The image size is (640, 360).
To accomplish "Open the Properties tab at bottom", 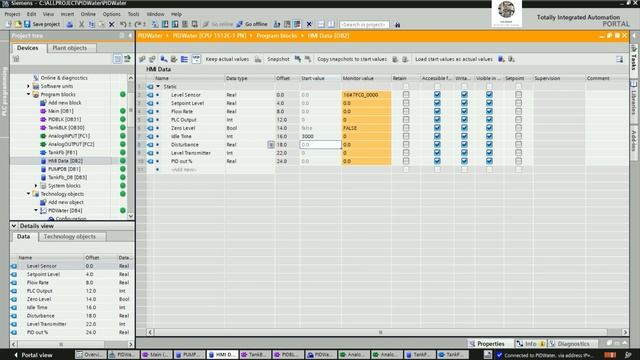I will 487,344.
